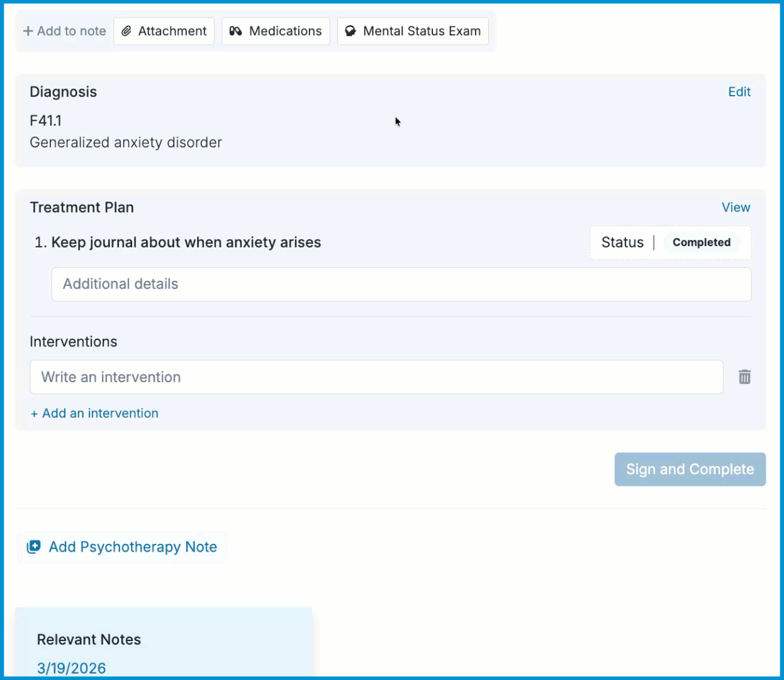Delete the intervention with trash icon

pyautogui.click(x=744, y=377)
